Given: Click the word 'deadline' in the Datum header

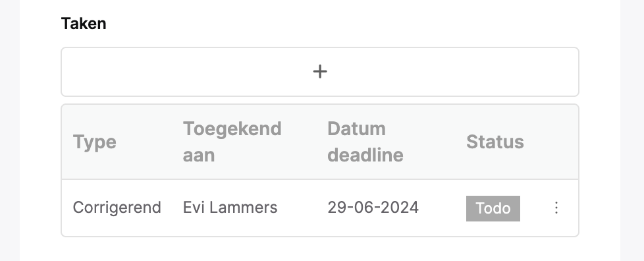Looking at the screenshot, I should 365,156.
